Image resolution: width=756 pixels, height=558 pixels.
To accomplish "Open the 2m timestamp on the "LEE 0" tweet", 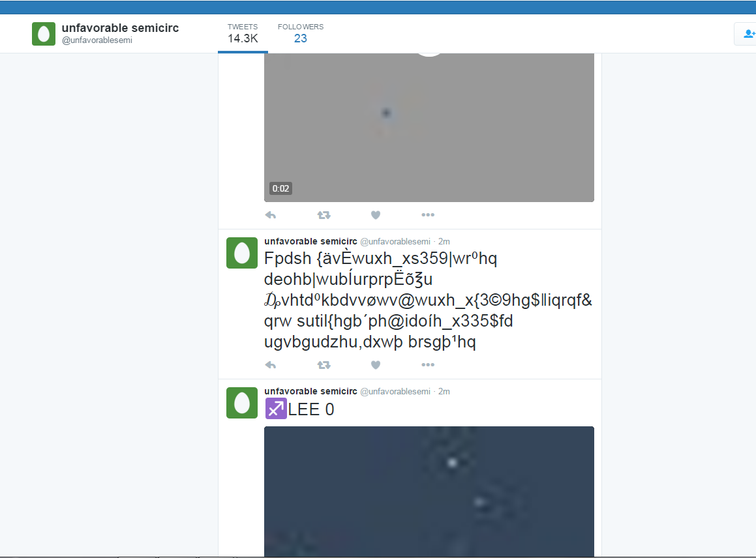I will (444, 392).
